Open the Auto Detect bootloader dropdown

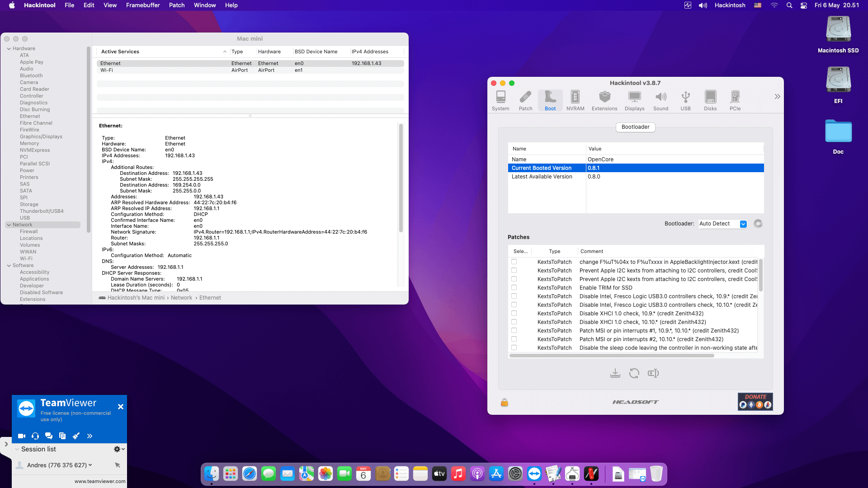(722, 224)
